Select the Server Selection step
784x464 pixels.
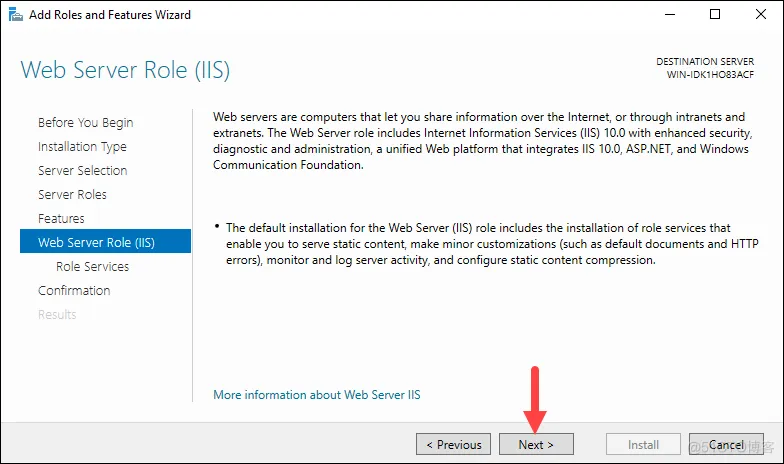82,170
